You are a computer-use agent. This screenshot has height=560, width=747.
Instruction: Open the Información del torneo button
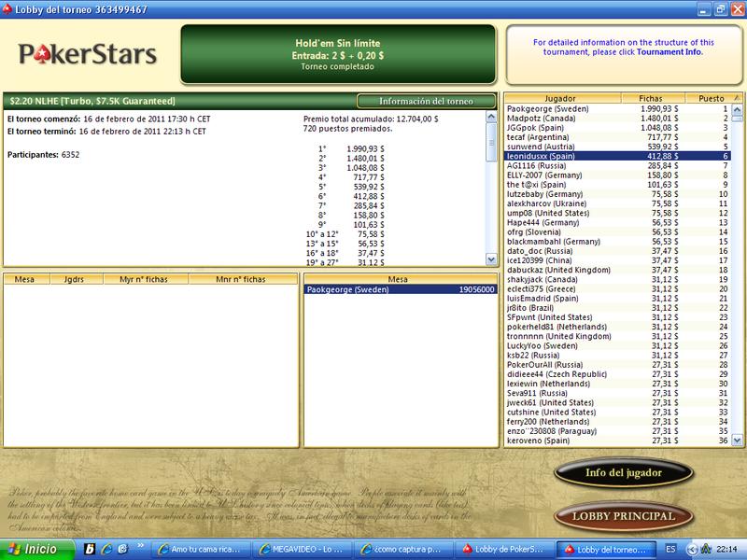[426, 101]
